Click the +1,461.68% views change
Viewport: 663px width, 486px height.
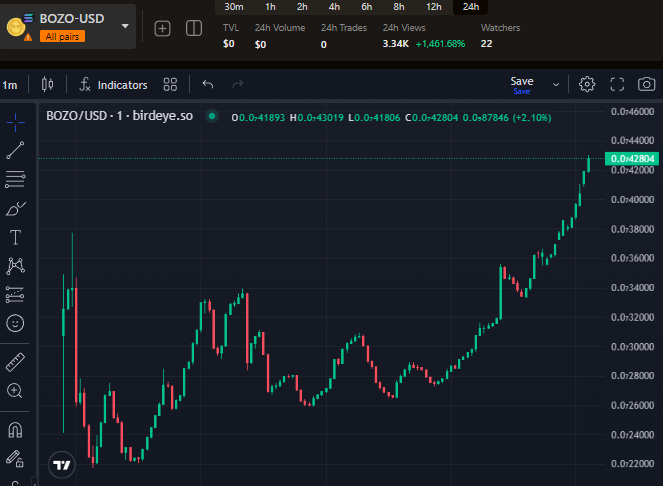coord(440,44)
